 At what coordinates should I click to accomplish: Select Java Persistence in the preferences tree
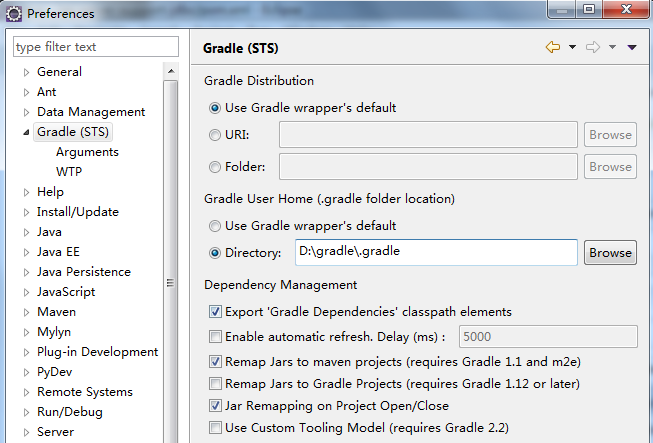[x=84, y=272]
